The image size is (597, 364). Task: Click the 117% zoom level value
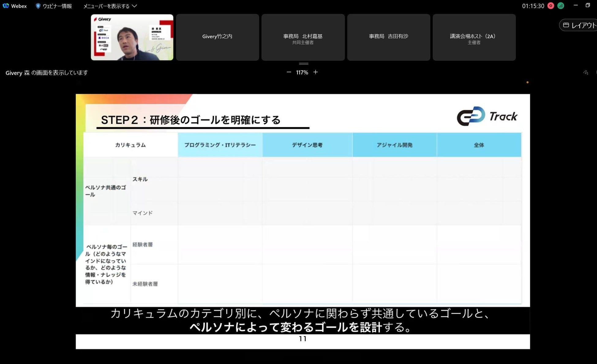point(302,73)
